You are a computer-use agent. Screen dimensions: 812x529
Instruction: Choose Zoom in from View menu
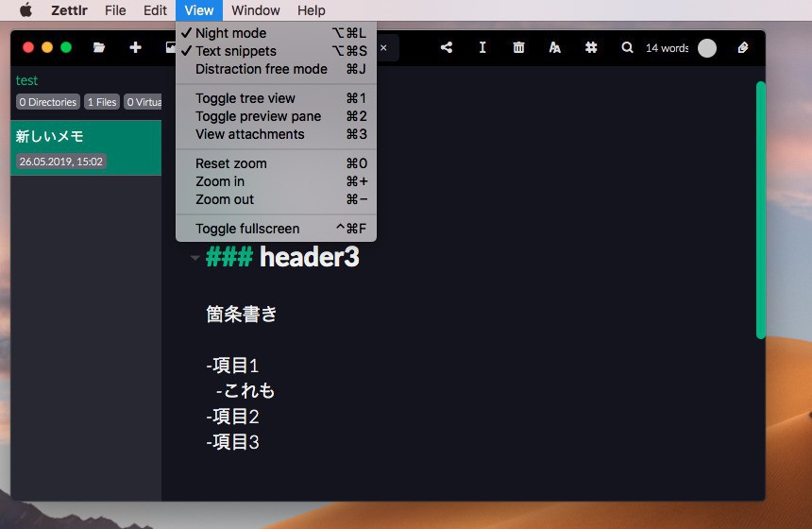coord(276,181)
